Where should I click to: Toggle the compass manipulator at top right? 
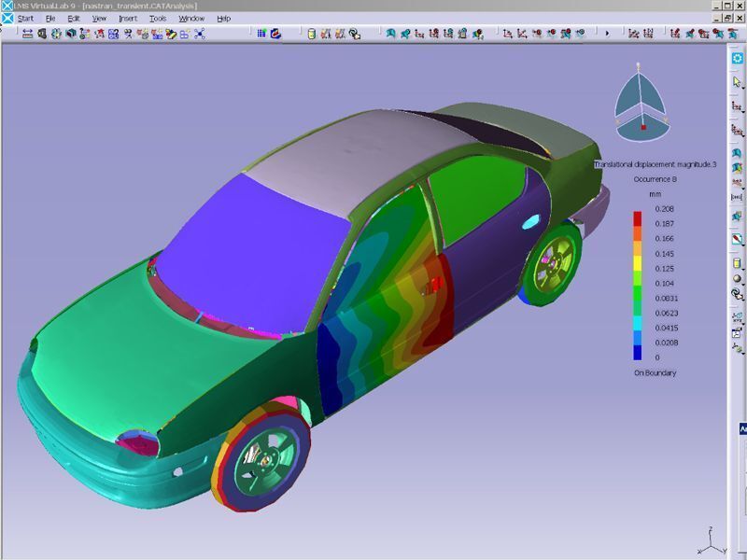pos(644,101)
